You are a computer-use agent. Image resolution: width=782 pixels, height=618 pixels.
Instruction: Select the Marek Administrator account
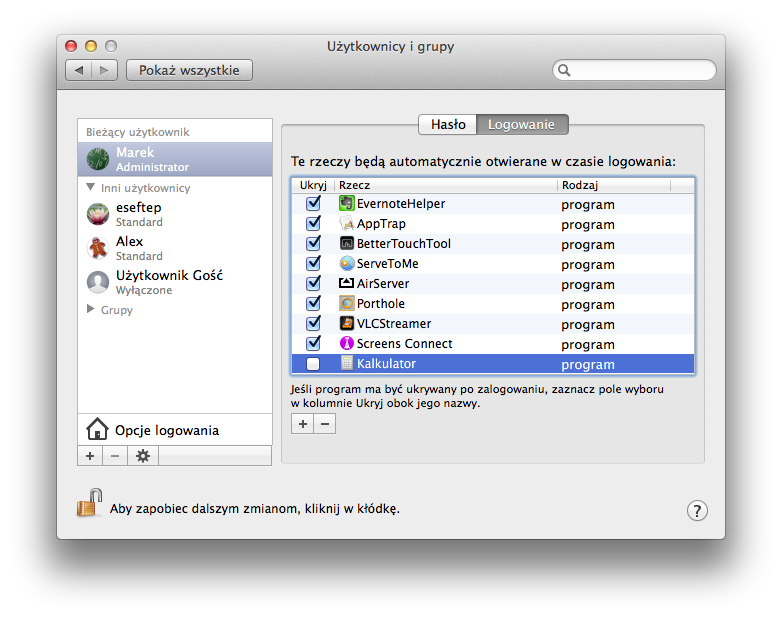coord(175,159)
